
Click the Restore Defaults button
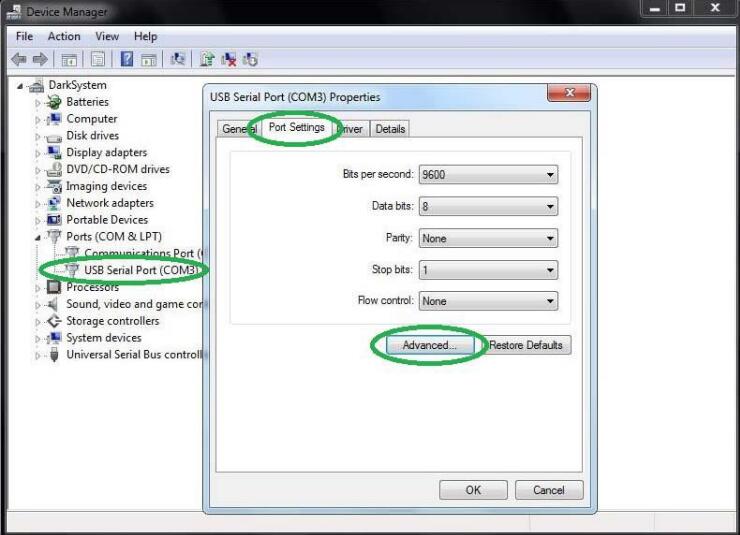pyautogui.click(x=526, y=345)
